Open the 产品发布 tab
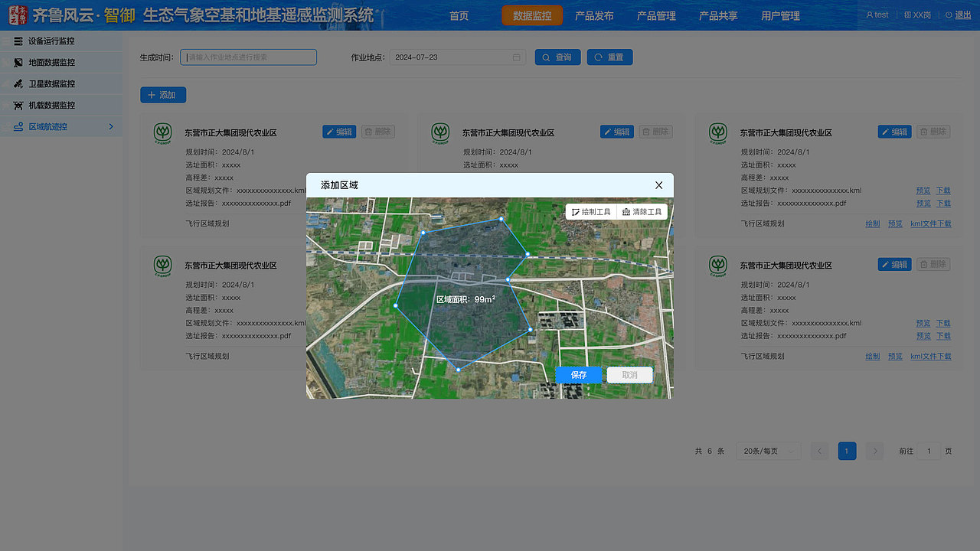The image size is (980, 551). [x=594, y=15]
